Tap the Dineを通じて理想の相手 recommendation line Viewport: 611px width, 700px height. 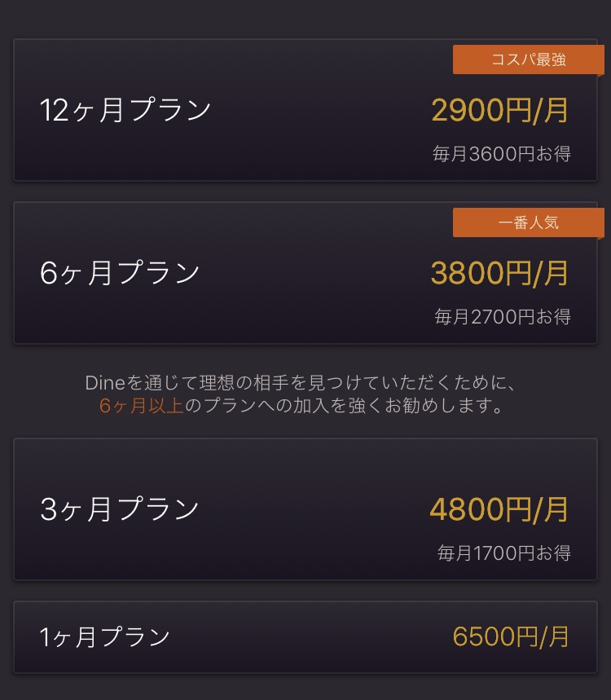point(301,383)
